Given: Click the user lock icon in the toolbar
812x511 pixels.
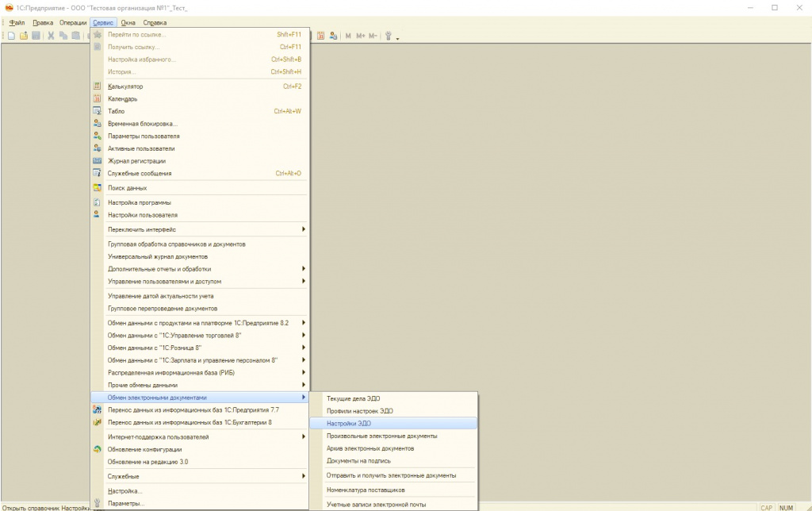Looking at the screenshot, I should click(x=333, y=36).
